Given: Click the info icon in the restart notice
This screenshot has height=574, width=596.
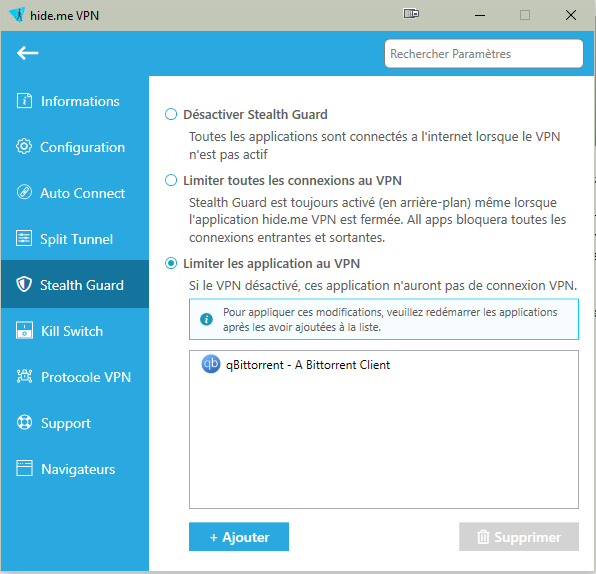Looking at the screenshot, I should (206, 319).
